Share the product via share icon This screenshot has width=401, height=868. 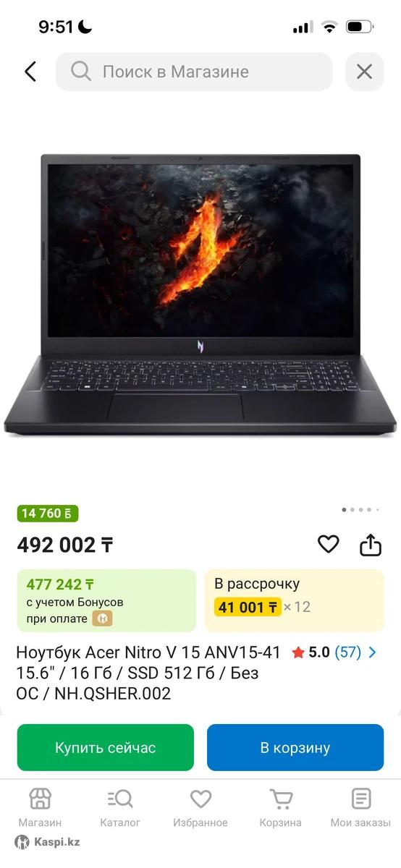coord(371,544)
